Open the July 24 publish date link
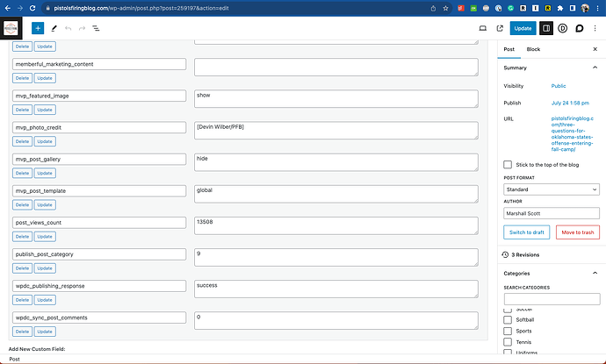Image resolution: width=606 pixels, height=364 pixels. tap(570, 103)
